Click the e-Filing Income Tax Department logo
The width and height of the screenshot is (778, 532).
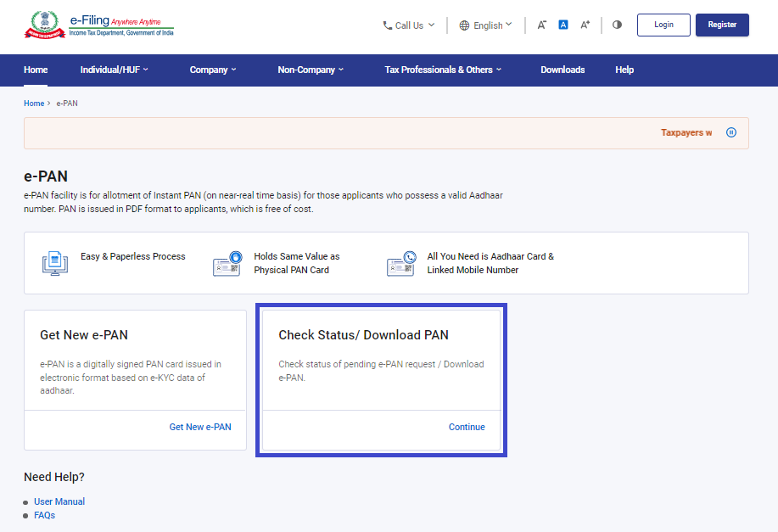click(x=99, y=25)
